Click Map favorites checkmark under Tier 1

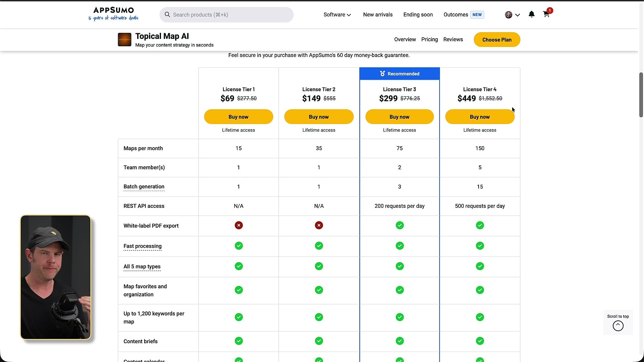click(x=238, y=290)
